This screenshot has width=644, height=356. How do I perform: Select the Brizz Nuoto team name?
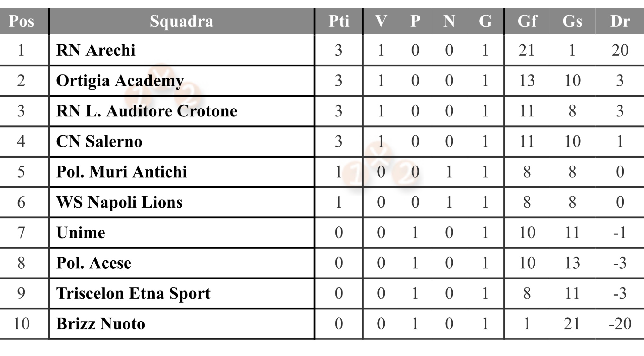[x=101, y=324]
